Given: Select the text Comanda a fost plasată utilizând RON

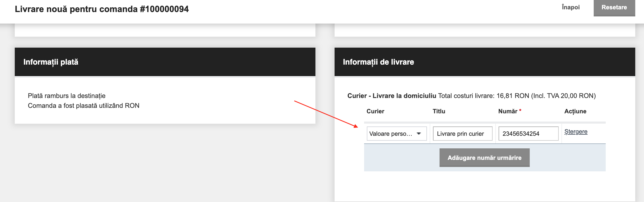Looking at the screenshot, I should (x=84, y=106).
